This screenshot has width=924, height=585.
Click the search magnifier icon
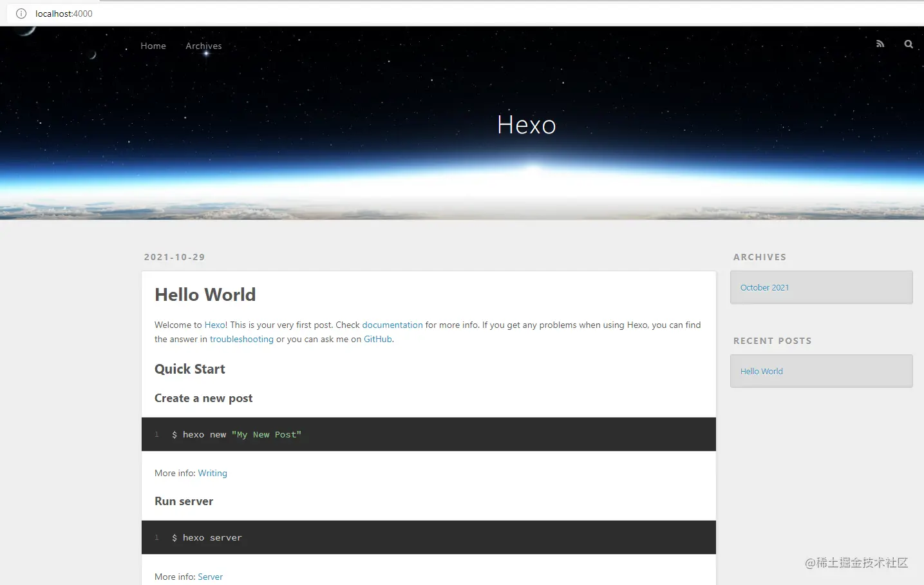(909, 44)
